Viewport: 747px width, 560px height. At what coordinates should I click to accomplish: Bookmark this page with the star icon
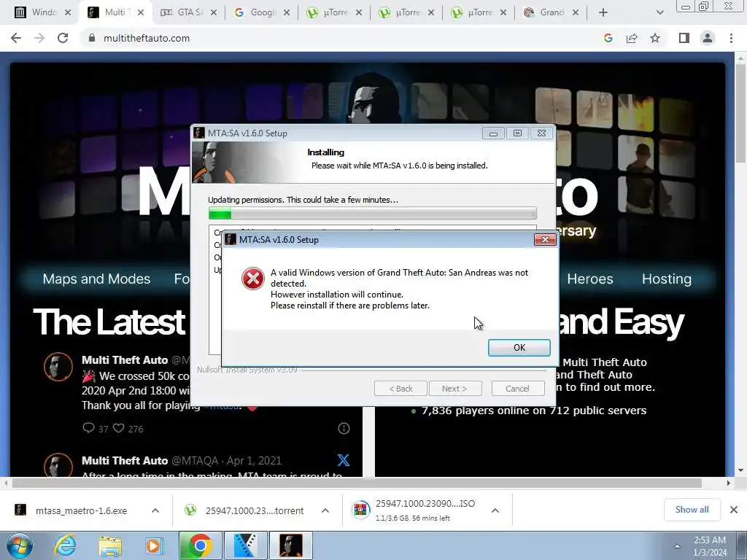(655, 38)
